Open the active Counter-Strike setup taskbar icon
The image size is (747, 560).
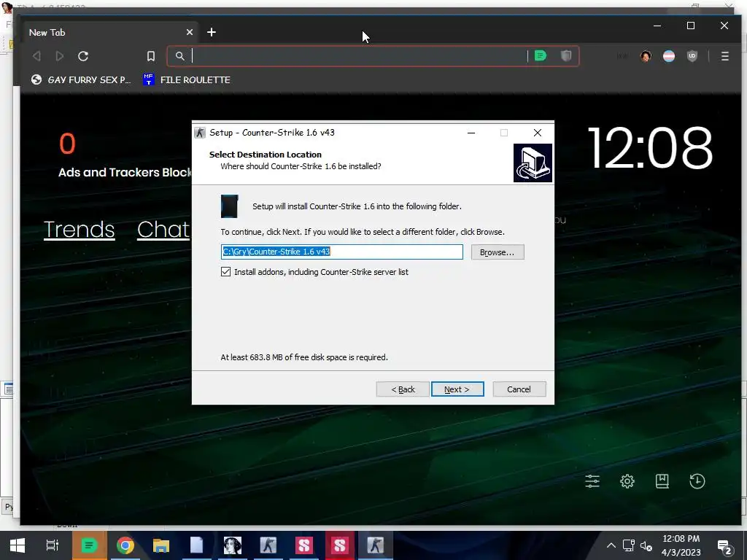point(376,545)
